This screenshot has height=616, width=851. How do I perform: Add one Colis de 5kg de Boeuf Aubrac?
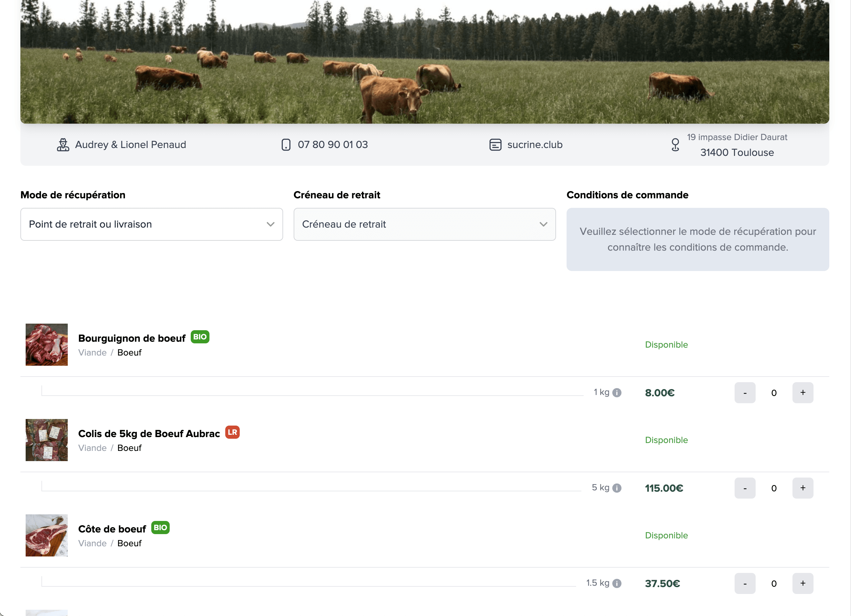click(803, 488)
